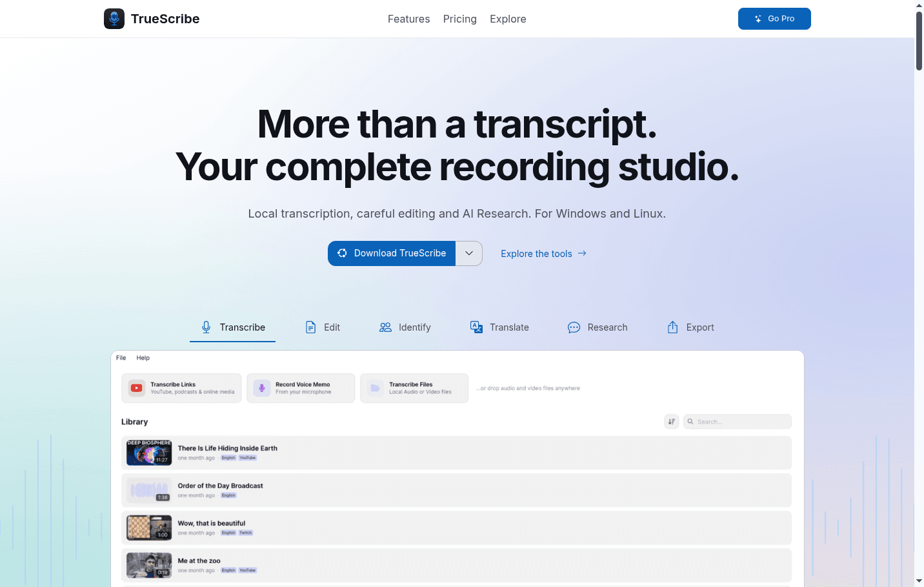Click the TrueScribe microphone logo icon

(x=114, y=19)
